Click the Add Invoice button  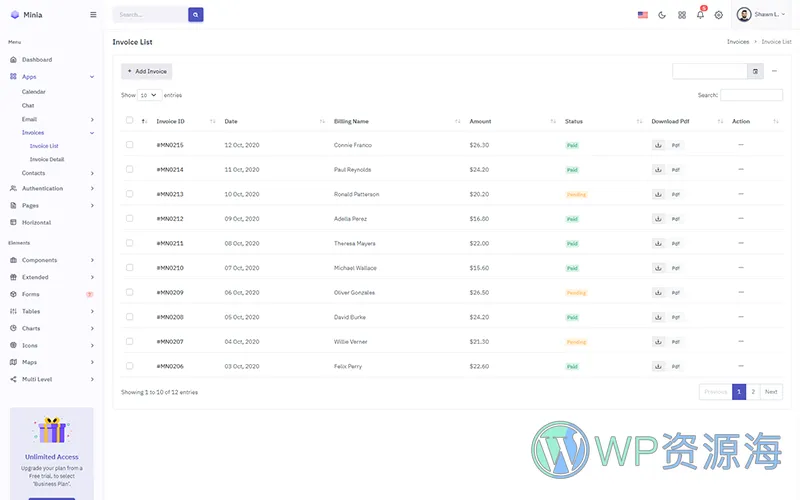147,71
